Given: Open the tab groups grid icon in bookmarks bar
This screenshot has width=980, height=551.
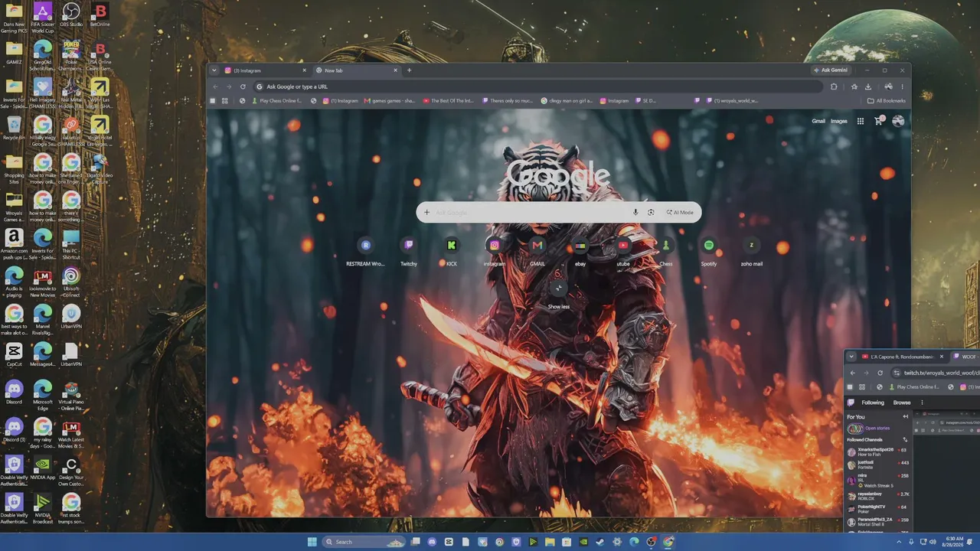Looking at the screenshot, I should coord(224,100).
